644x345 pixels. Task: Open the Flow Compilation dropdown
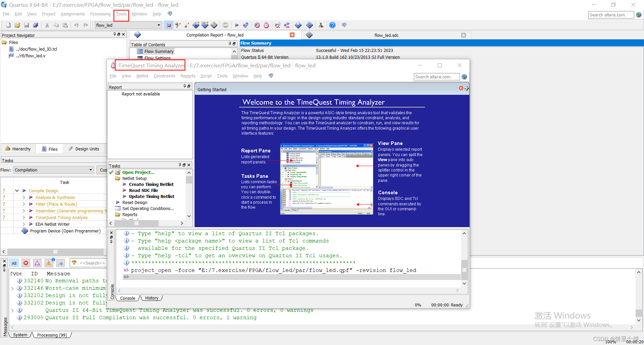click(54, 170)
